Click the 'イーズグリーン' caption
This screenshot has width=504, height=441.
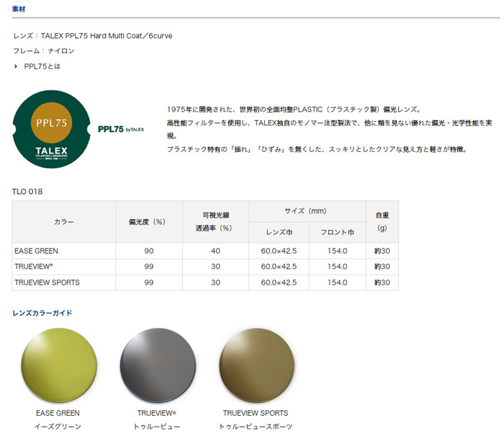[58, 427]
